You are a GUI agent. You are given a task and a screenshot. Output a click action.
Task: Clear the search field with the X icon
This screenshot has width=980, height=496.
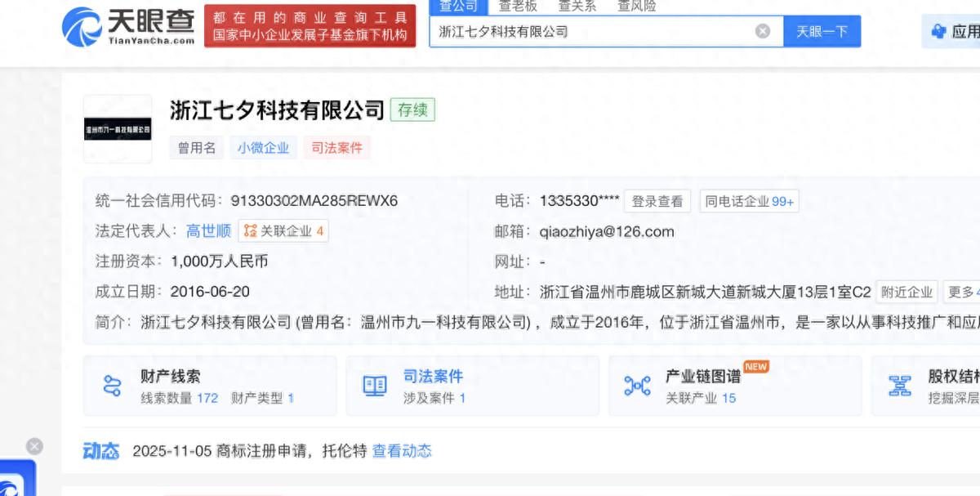762,32
